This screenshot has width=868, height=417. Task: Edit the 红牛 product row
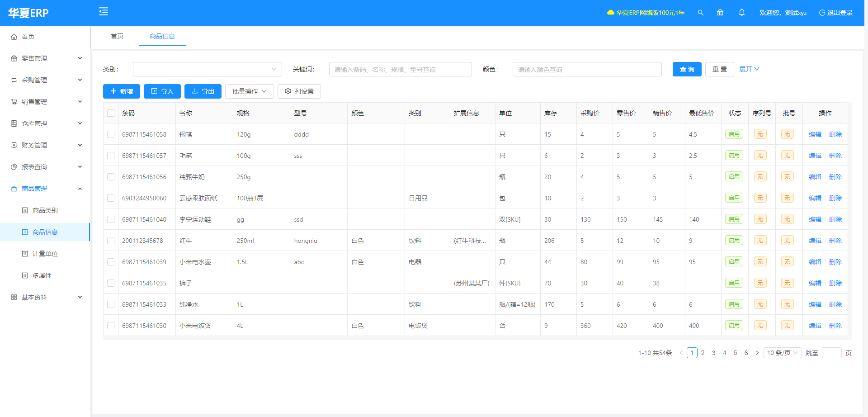815,241
